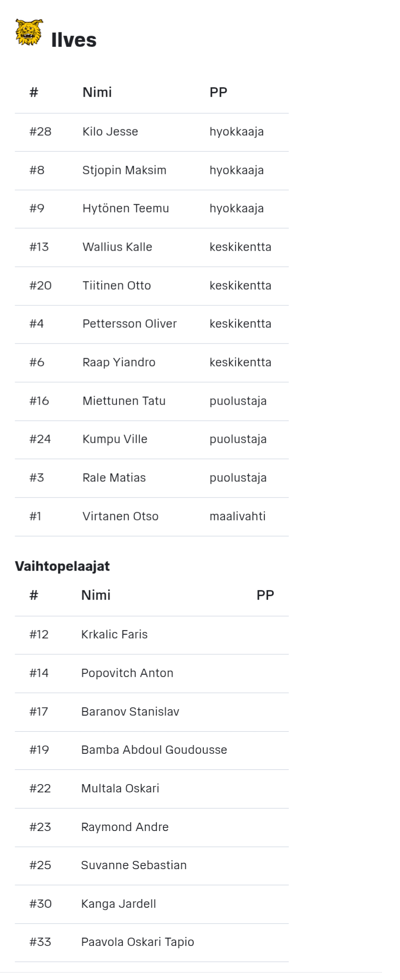Select Popovitch Anton substitute row
This screenshot has height=980, width=400.
click(x=152, y=674)
